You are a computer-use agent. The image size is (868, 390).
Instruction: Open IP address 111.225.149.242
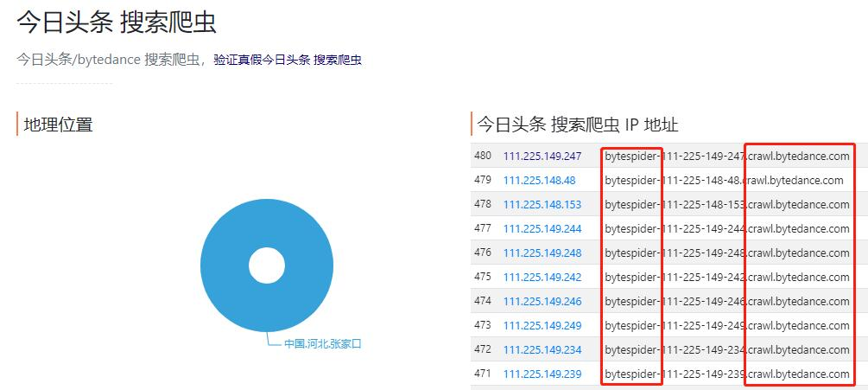pyautogui.click(x=542, y=277)
